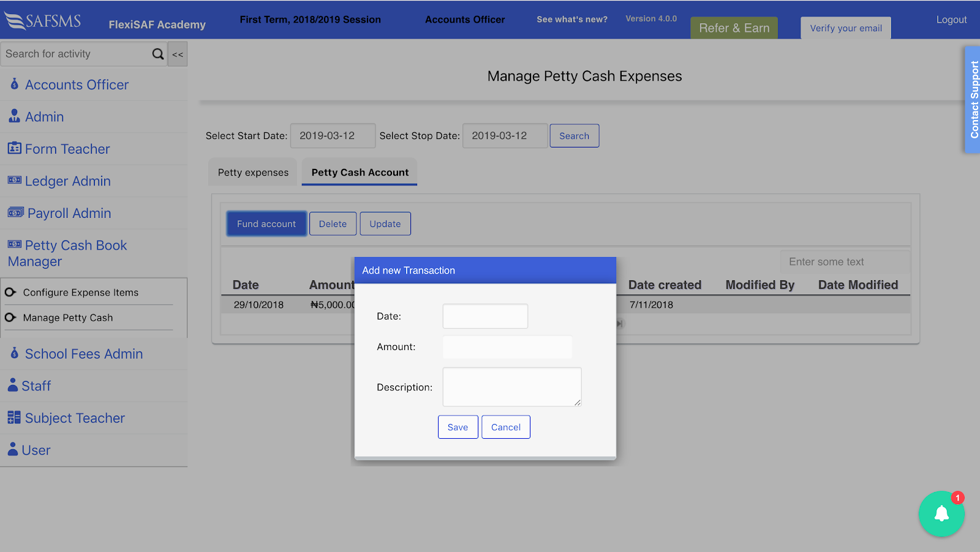This screenshot has height=552, width=980.
Task: Open the notification bell
Action: click(941, 514)
